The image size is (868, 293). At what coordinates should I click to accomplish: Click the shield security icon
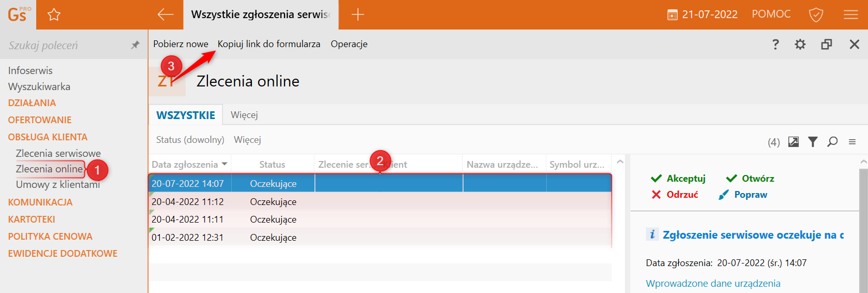tap(816, 14)
